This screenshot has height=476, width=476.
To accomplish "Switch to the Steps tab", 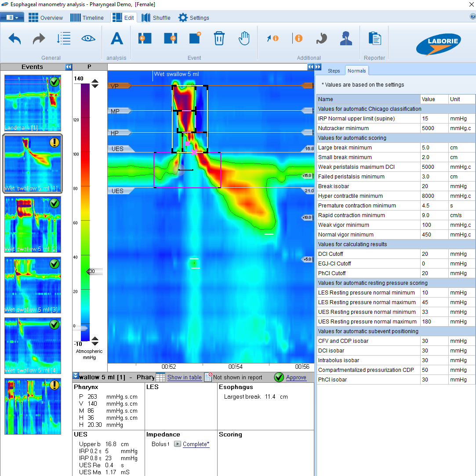I will tap(334, 71).
